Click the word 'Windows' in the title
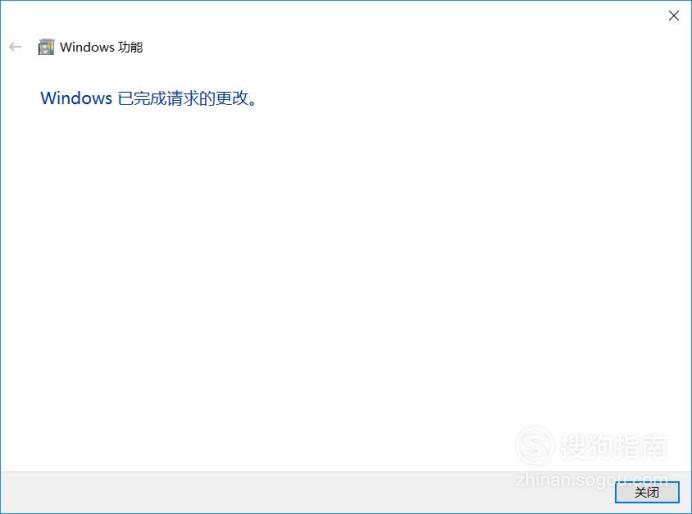 [x=87, y=47]
